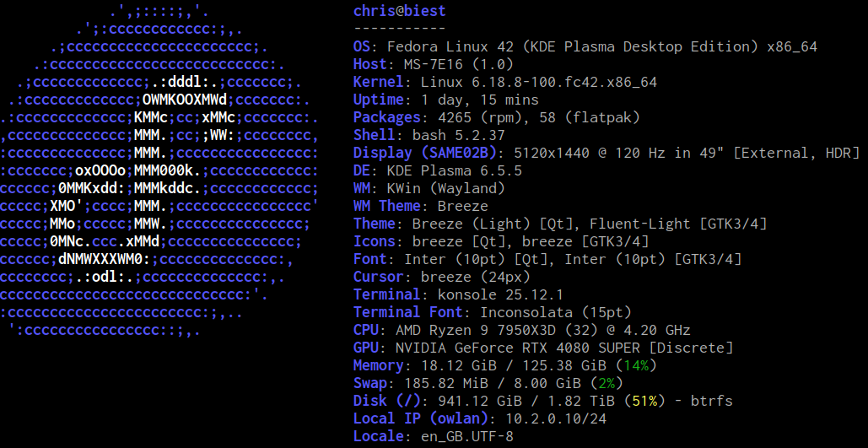Click the chris@biest username header
Screen dimensions: 868x448
point(400,11)
